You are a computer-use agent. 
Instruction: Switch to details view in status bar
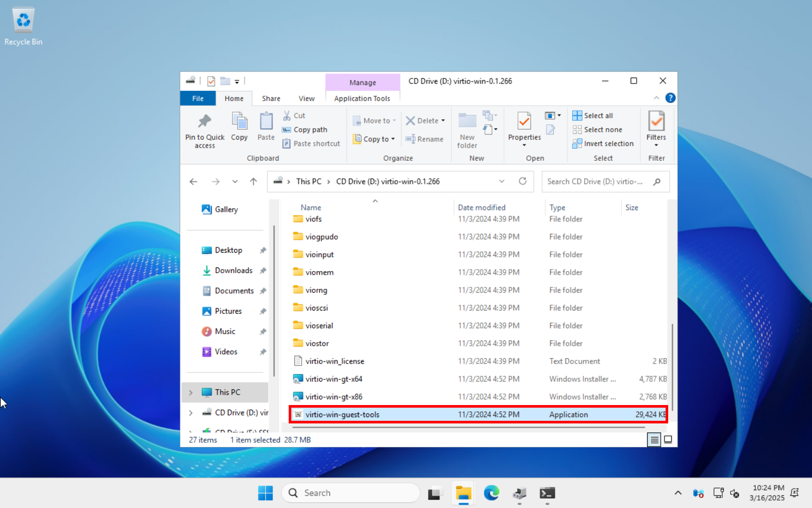(x=654, y=440)
